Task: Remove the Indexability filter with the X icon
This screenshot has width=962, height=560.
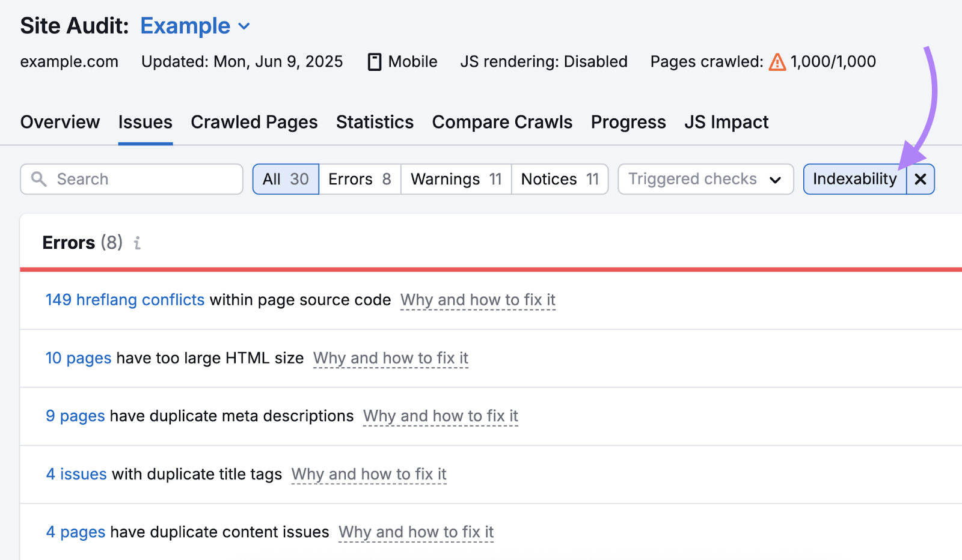Action: 920,178
